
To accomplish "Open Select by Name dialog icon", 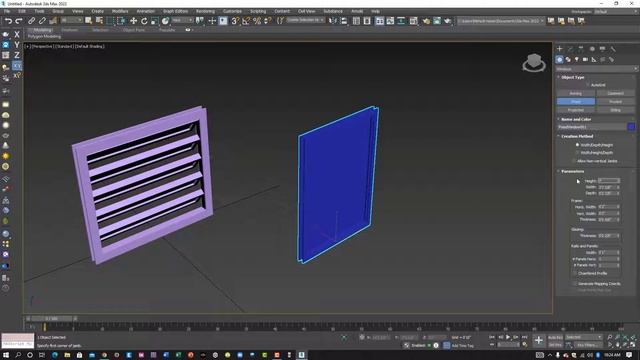I will click(99, 21).
